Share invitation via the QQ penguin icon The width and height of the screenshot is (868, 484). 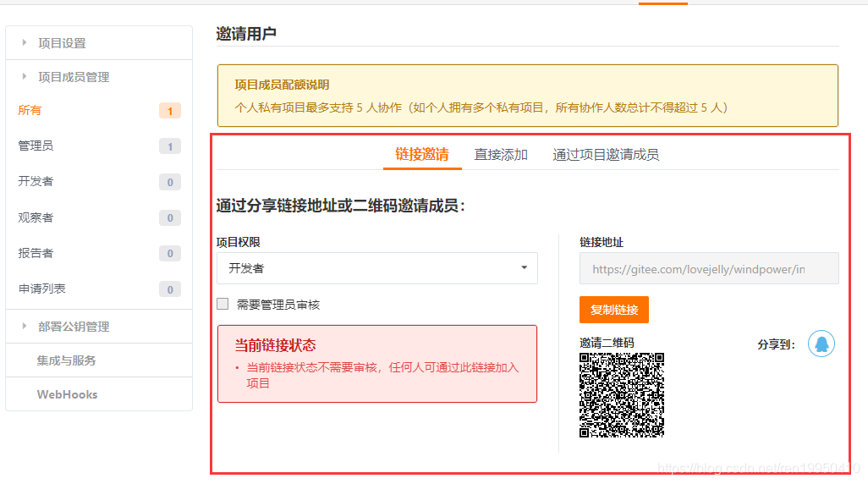[x=821, y=344]
